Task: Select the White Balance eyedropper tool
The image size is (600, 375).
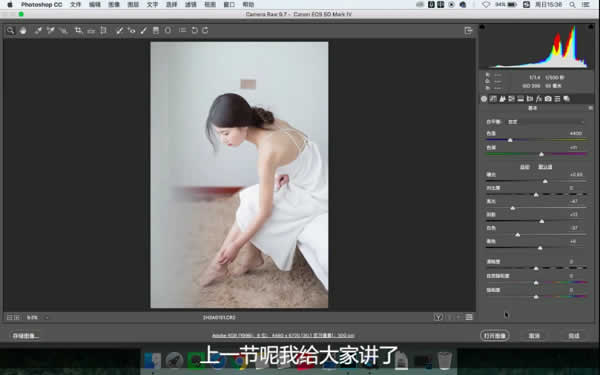Action: pos(38,30)
